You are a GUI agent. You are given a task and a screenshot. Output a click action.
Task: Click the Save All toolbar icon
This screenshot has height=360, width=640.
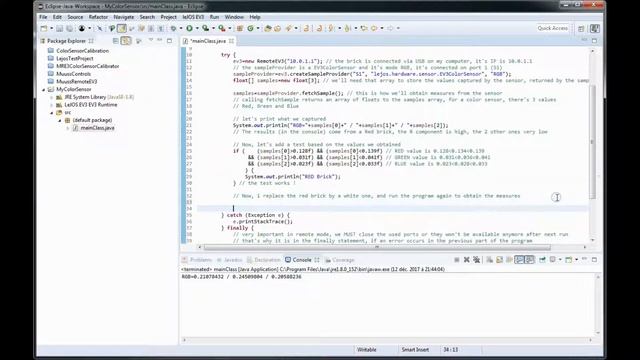pos(69,28)
